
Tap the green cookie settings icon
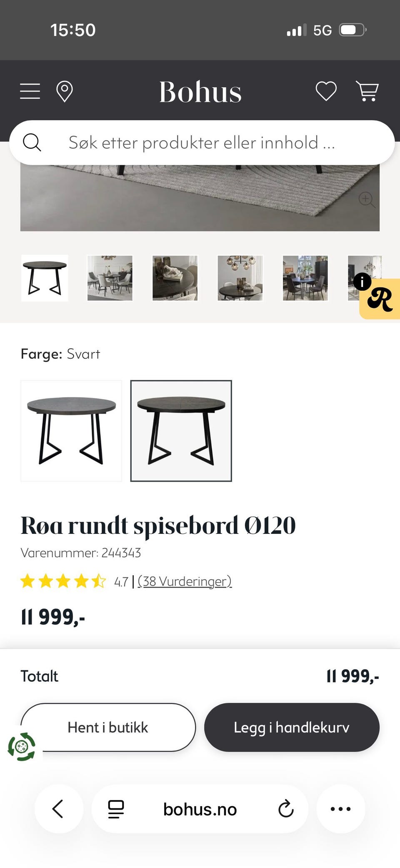22,747
